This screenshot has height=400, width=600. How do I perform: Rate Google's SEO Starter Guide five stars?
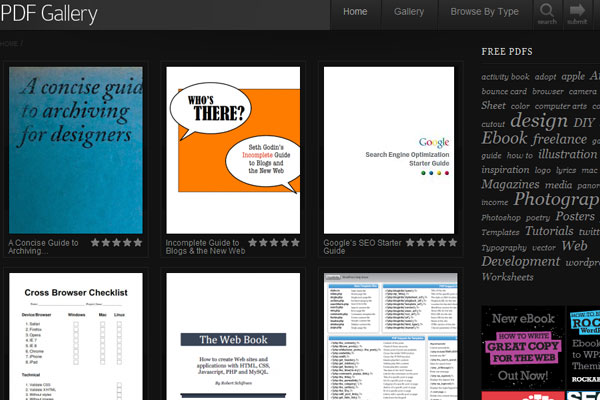[x=453, y=242]
